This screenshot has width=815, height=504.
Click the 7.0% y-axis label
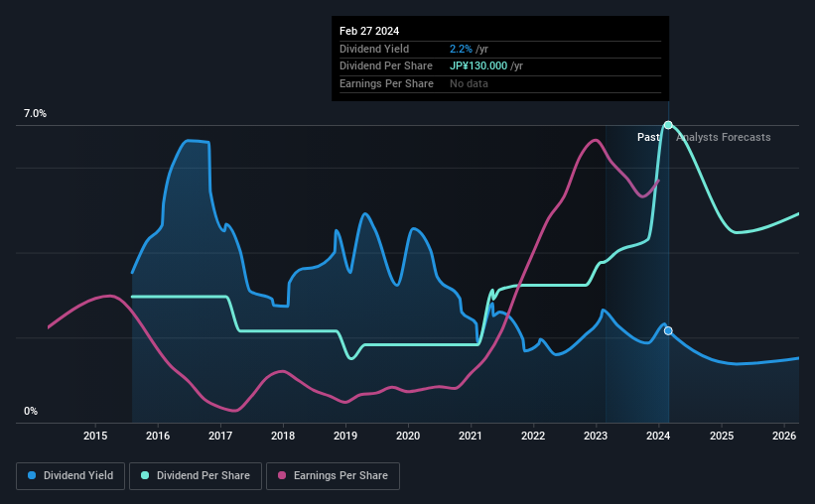click(x=36, y=113)
